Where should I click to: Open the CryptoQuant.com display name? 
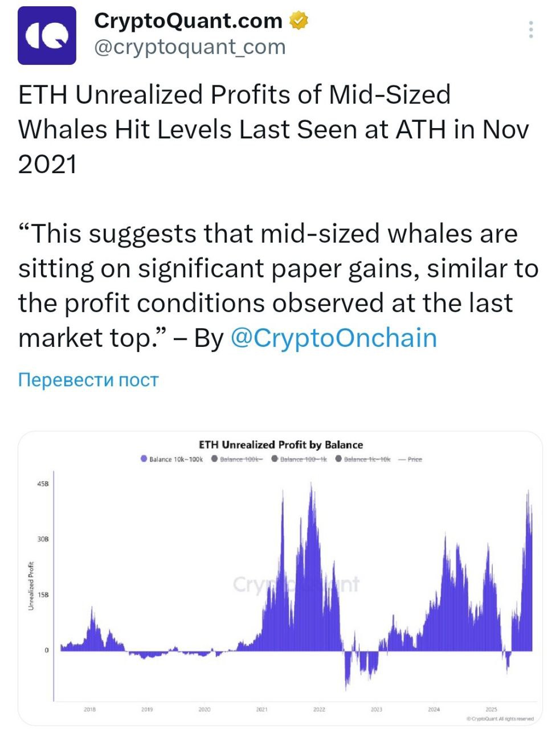click(188, 21)
